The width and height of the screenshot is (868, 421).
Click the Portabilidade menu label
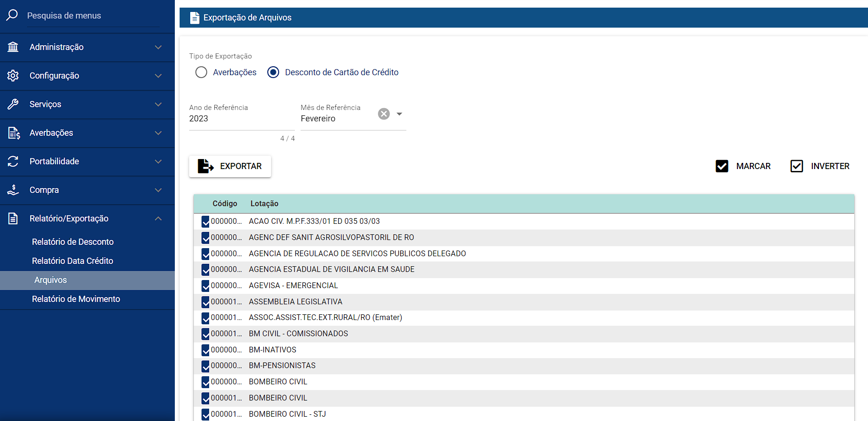pyautogui.click(x=54, y=161)
